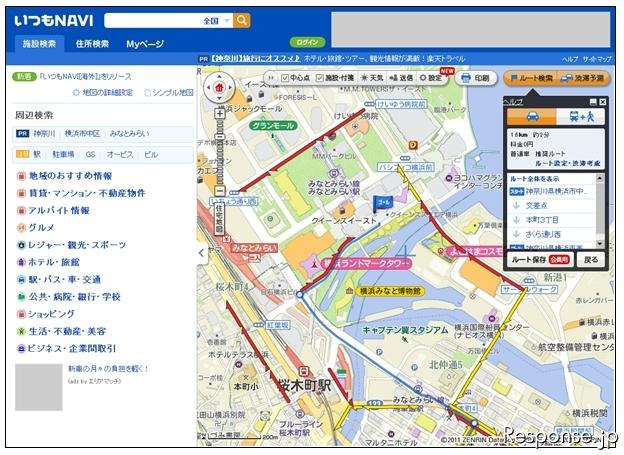The width and height of the screenshot is (624, 455).
Task: Select the さくら通り西 route step
Action: click(x=552, y=234)
